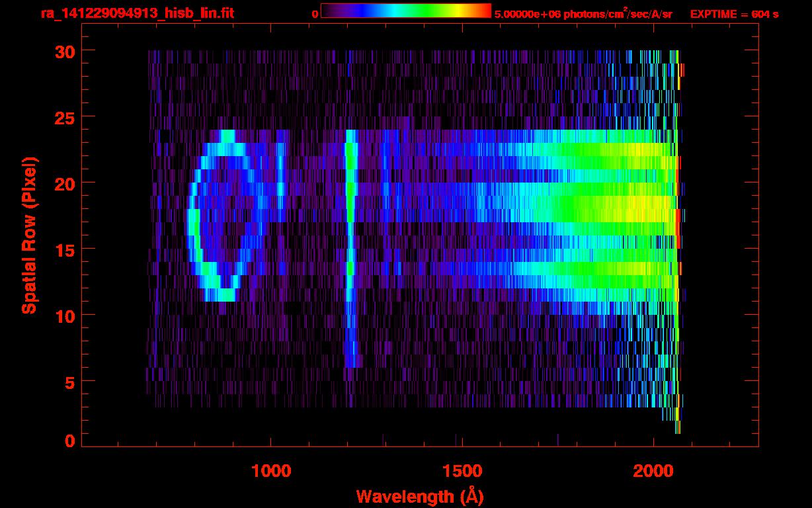Click the 2000 wavelength tick label
Screen dimensions: 812x508
pyautogui.click(x=653, y=470)
